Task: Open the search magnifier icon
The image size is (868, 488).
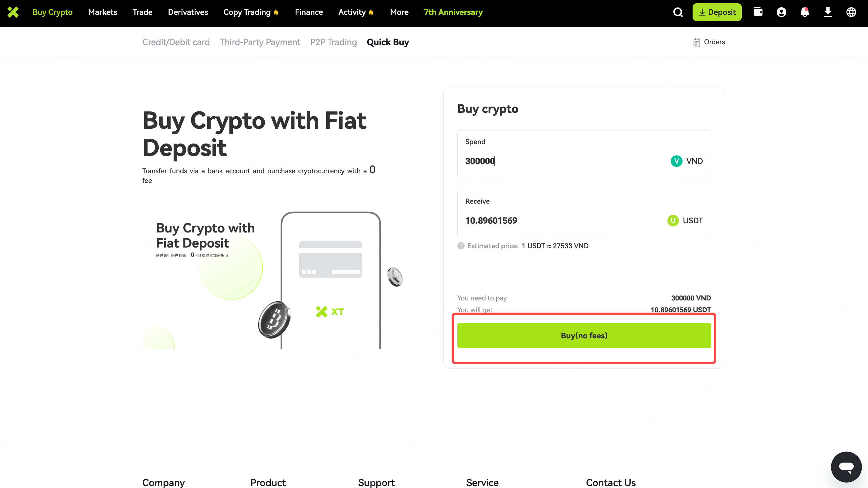Action: pyautogui.click(x=678, y=12)
